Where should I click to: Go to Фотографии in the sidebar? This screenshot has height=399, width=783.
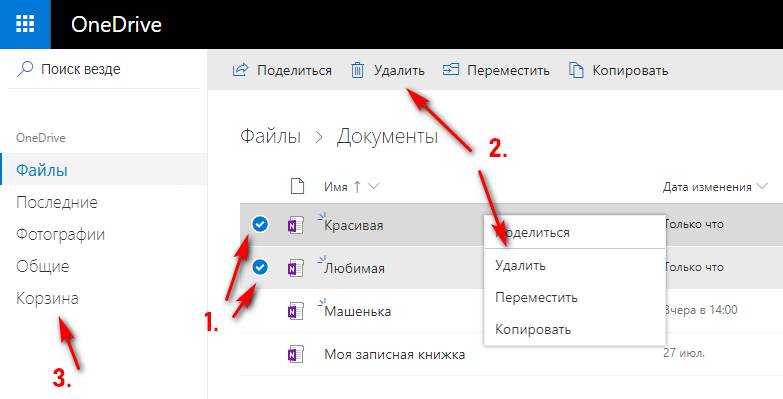point(60,235)
